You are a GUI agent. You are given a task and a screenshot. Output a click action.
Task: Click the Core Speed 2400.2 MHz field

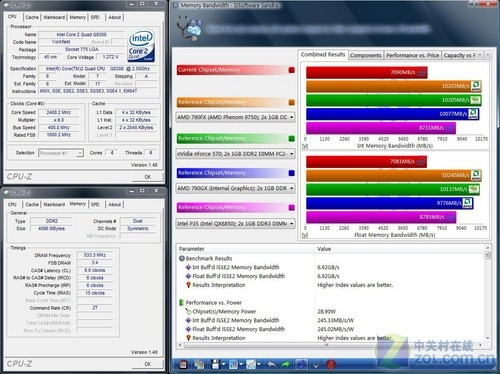59,112
